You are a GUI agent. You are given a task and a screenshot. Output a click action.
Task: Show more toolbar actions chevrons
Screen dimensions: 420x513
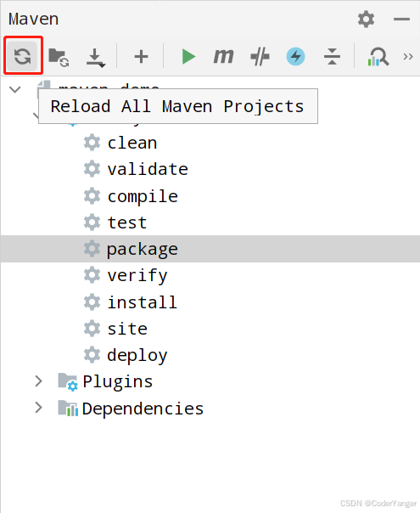pos(408,57)
